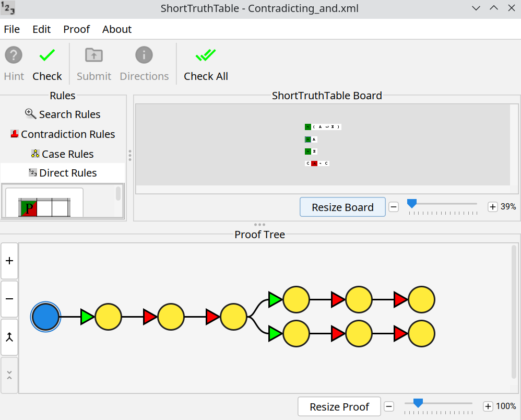Viewport: 521px width, 420px height.
Task: Click the Direct Rules 123 icon
Action: [33, 172]
